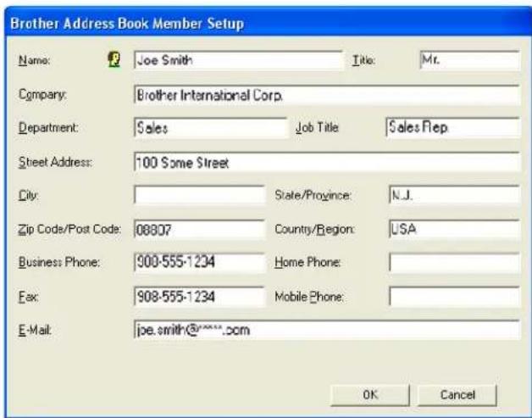This screenshot has width=532, height=418.
Task: Click the Company: label
Action: pos(42,95)
